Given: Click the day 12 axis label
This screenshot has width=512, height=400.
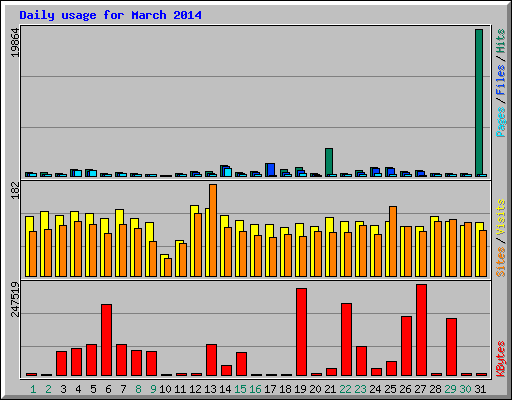Looking at the screenshot, I should [195, 389].
